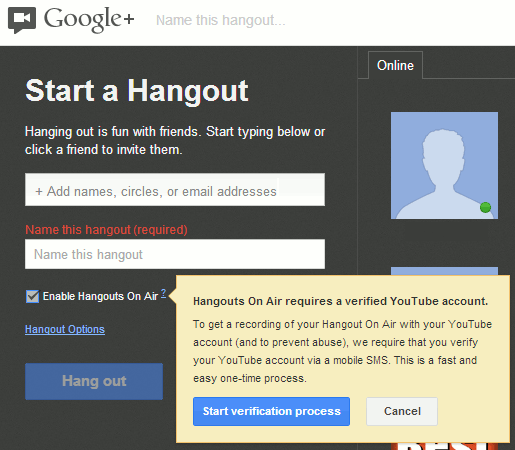Screen dimensions: 515x450
Task: Click the Google+ Hangouts camera logo icon
Action: [22, 20]
